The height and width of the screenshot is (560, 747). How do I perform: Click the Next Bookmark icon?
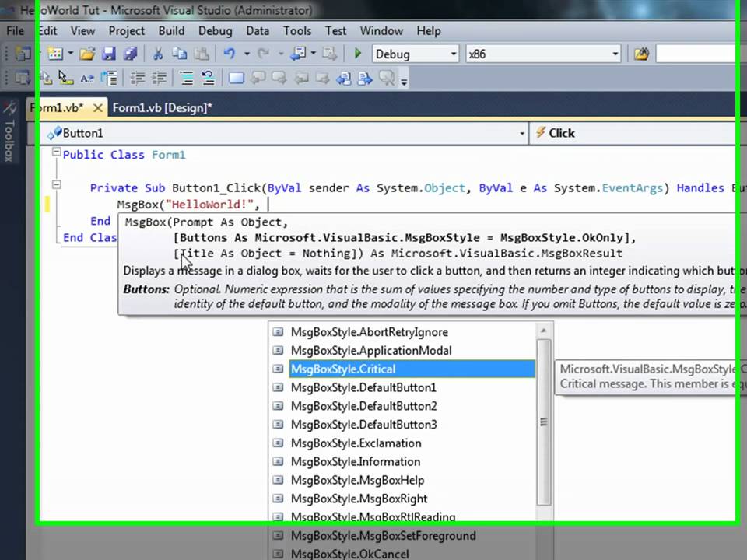pyautogui.click(x=279, y=78)
